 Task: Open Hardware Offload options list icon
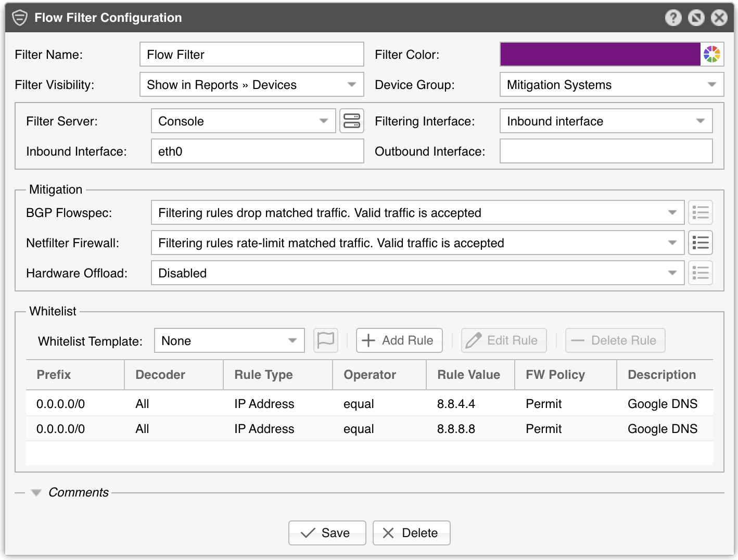point(701,273)
